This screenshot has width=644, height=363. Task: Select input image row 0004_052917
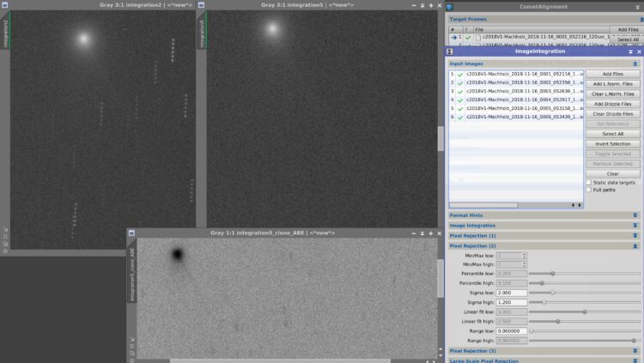[516, 100]
